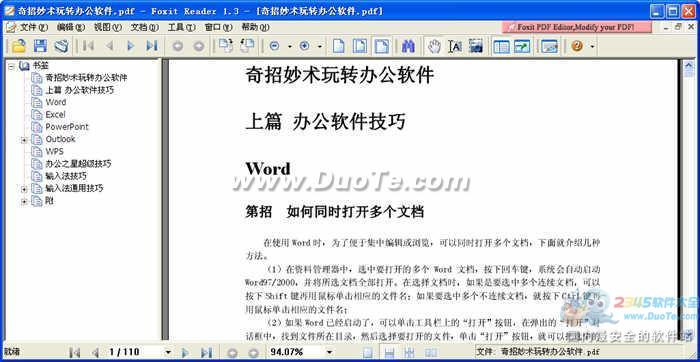Click the previous view round button in toolbar
700x362 pixels.
(x=178, y=46)
